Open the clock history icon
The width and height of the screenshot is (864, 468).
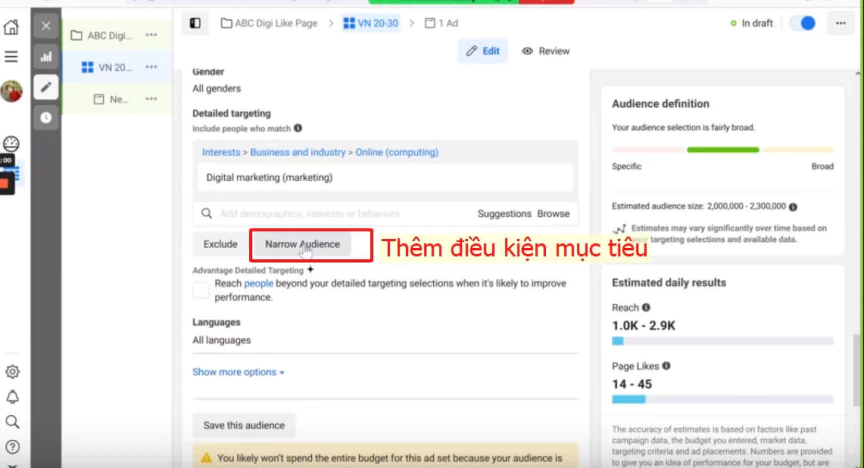coord(45,117)
